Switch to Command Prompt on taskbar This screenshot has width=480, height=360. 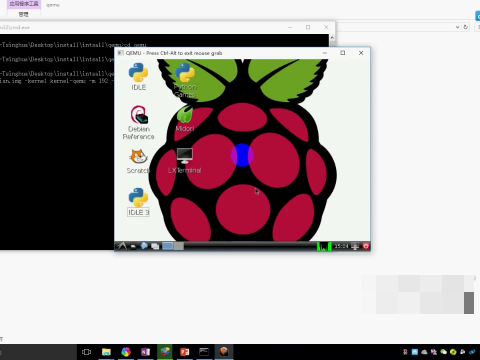[204, 352]
